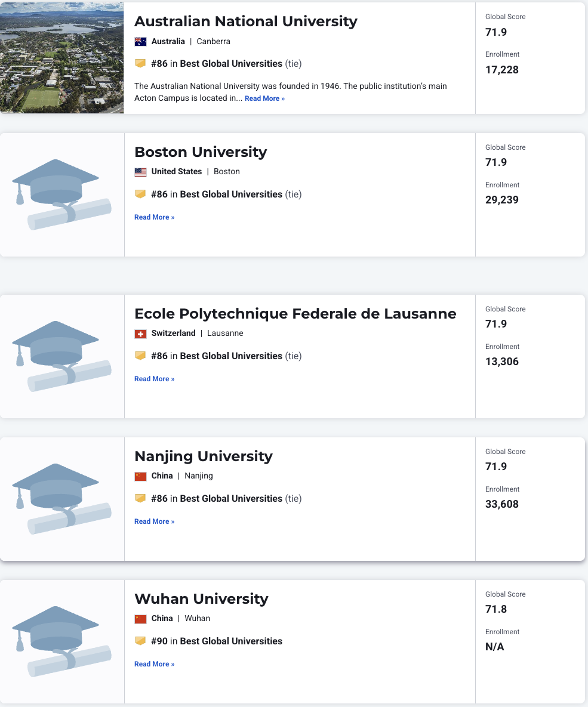Click the Switzerland flag icon
This screenshot has width=588, height=707.
140,334
